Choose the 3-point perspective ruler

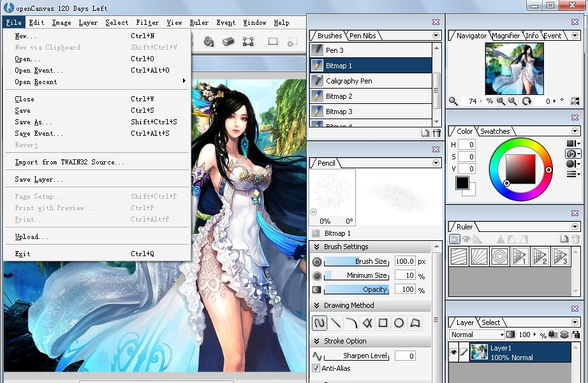(561, 257)
